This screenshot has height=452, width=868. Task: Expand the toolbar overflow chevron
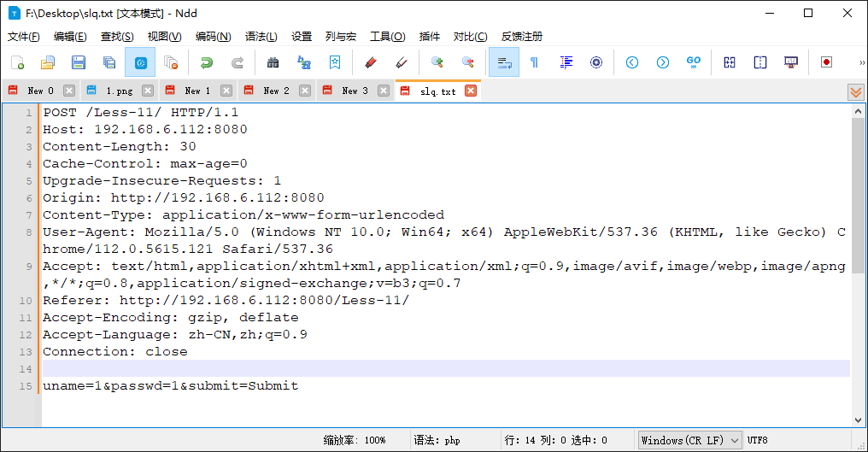click(x=861, y=62)
